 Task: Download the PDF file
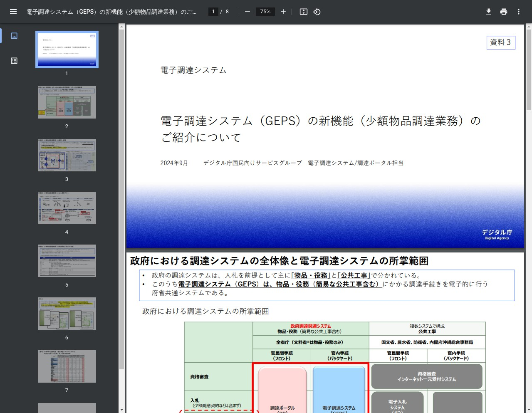tap(489, 12)
